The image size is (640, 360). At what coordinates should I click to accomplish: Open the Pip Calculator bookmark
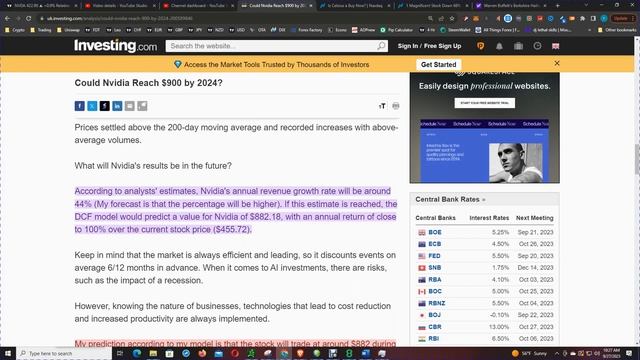click(x=397, y=30)
